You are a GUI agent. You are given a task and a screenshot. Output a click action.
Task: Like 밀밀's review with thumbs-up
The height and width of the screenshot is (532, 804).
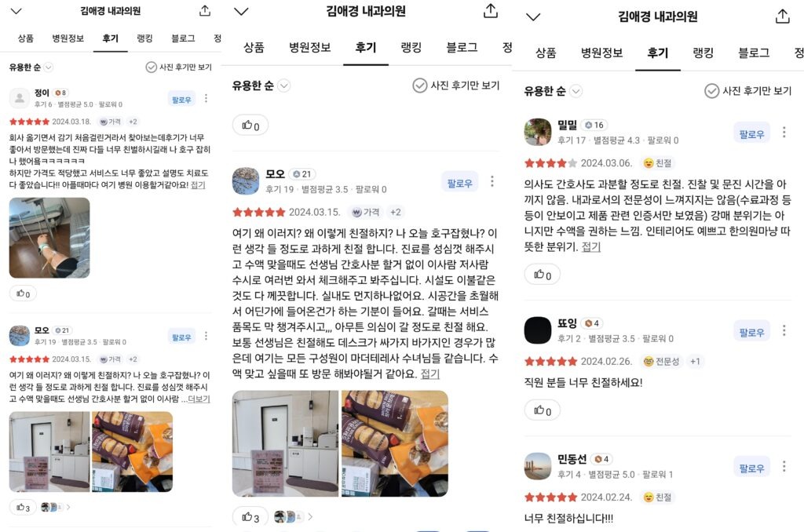click(542, 275)
